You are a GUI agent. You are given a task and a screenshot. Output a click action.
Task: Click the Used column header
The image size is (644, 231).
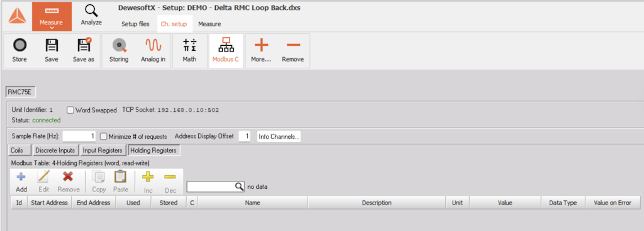tap(133, 203)
